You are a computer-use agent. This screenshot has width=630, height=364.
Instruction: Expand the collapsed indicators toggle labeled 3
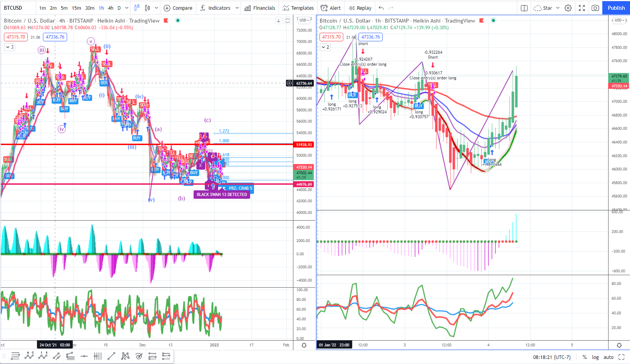click(x=10, y=47)
